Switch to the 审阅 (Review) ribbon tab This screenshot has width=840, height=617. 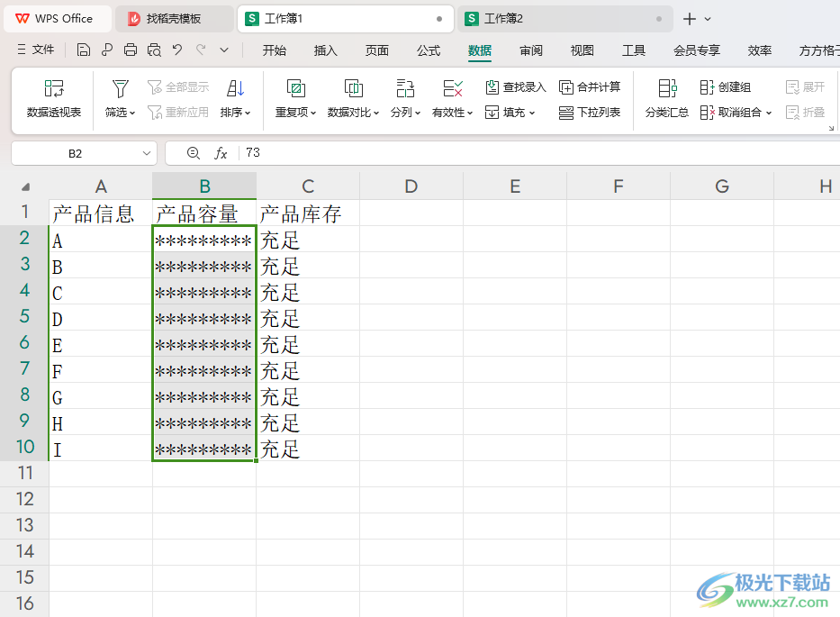pos(531,50)
